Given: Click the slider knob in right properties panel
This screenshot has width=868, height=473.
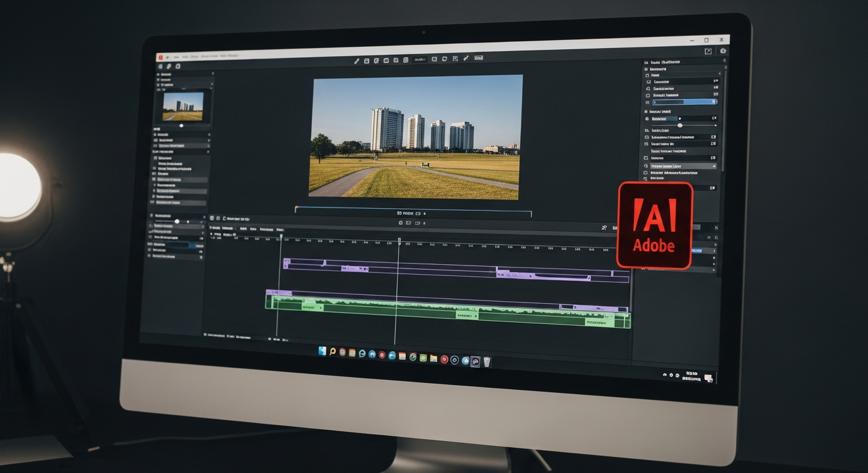Looking at the screenshot, I should pyautogui.click(x=680, y=125).
